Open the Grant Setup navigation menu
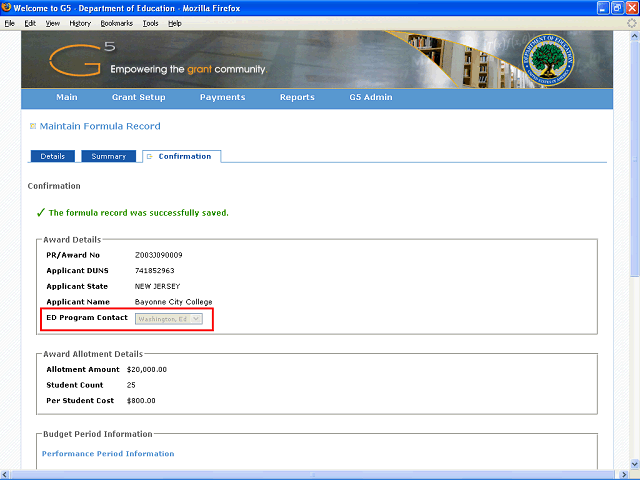Image resolution: width=640 pixels, height=480 pixels. tap(139, 98)
